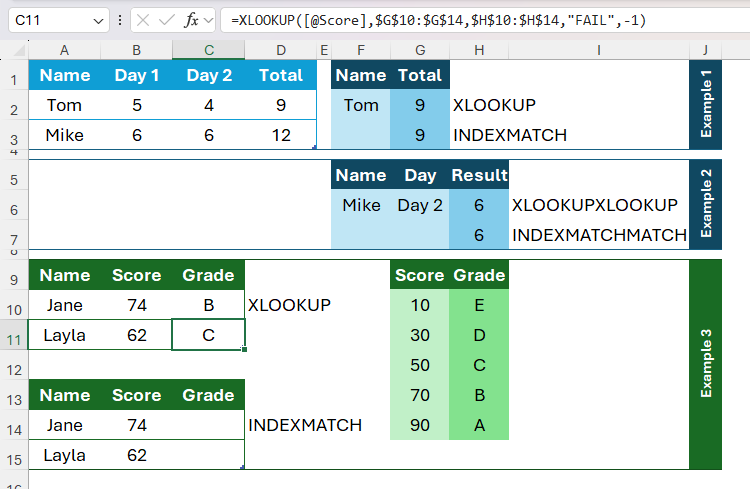Image resolution: width=750 pixels, height=489 pixels.
Task: Expand the chevron next to the fx icon
Action: 208,19
